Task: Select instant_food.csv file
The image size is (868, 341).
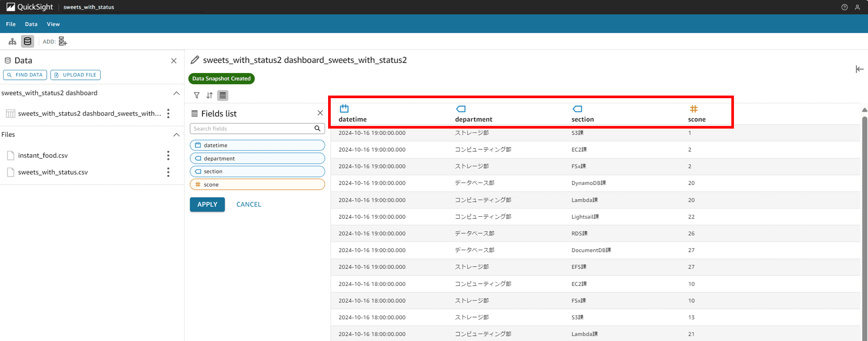Action: (43, 155)
